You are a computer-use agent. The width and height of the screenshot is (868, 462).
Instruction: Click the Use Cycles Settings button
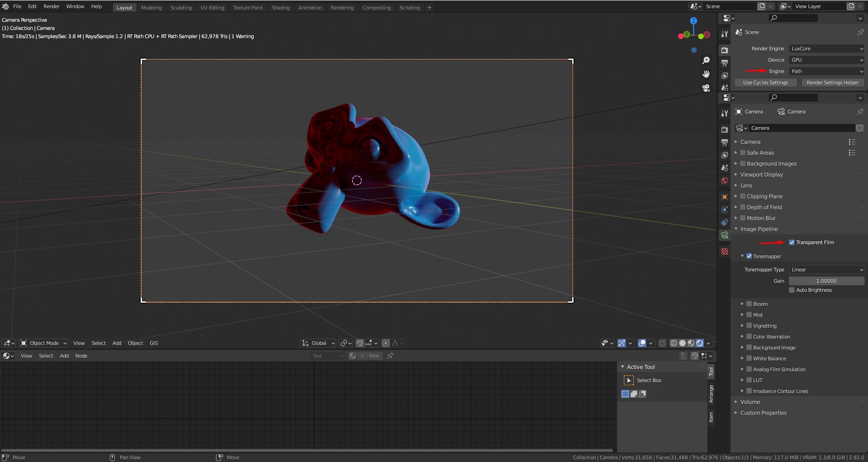click(x=765, y=83)
